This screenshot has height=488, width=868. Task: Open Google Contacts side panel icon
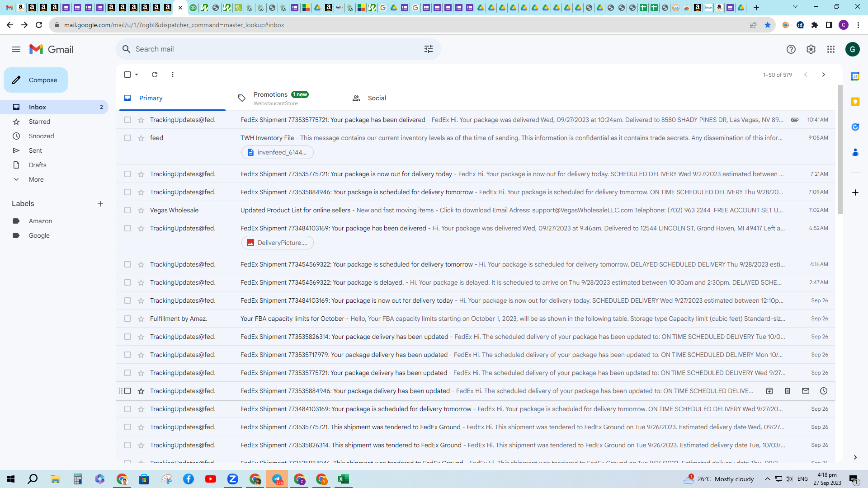coord(855,152)
